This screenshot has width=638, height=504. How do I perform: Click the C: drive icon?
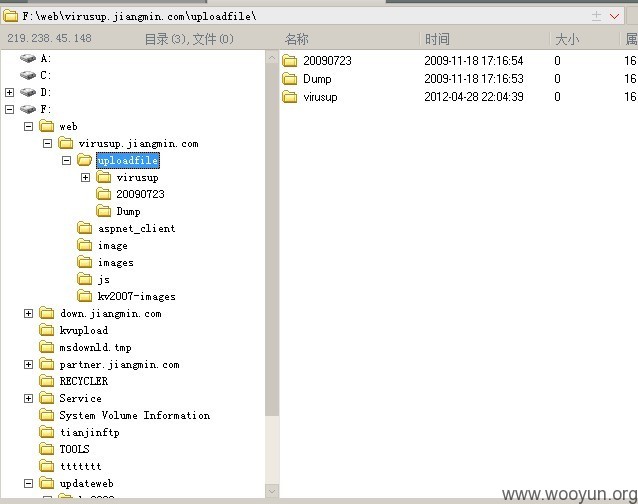(28, 75)
